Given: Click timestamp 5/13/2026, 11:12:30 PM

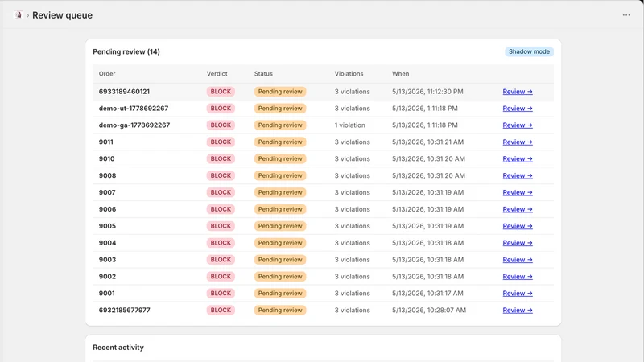Looking at the screenshot, I should pos(427,92).
